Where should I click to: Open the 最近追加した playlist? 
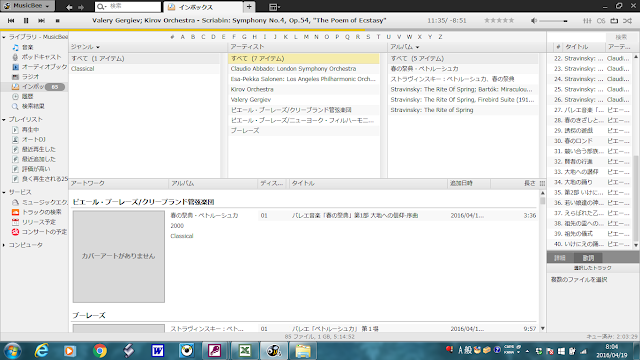38,159
